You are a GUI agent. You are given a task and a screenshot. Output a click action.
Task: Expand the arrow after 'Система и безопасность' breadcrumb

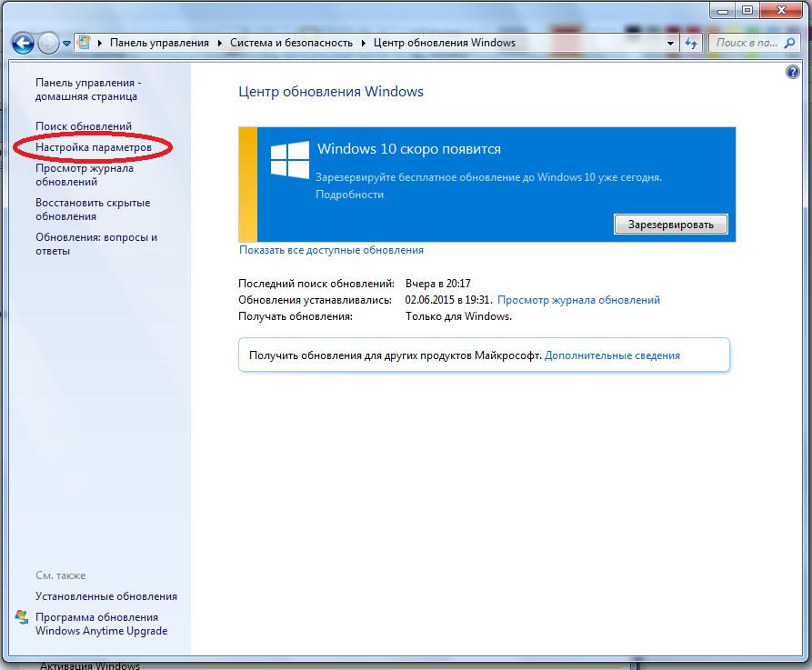tap(365, 43)
